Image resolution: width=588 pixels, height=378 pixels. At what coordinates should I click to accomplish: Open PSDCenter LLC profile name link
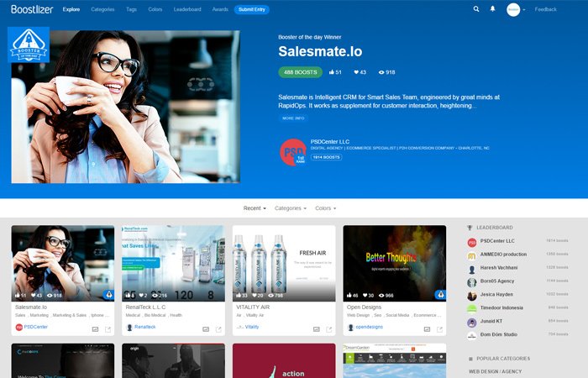pos(330,141)
